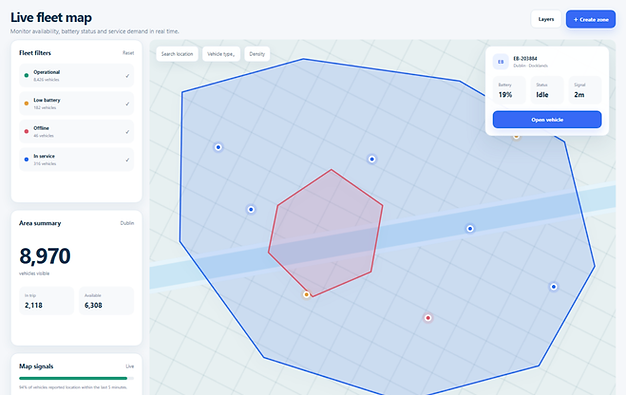Uncheck the In service filter checkmark
Image resolution: width=626 pixels, height=395 pixels.
(127, 159)
